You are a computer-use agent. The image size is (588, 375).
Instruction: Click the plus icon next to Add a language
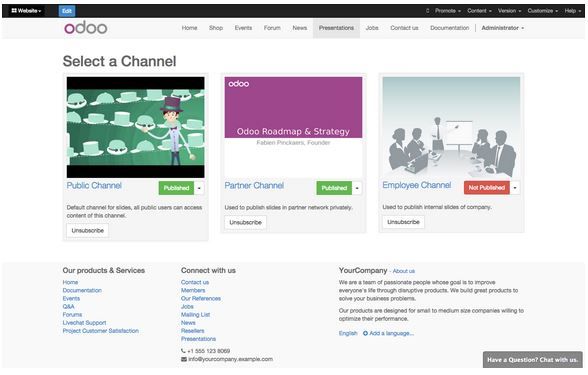365,333
